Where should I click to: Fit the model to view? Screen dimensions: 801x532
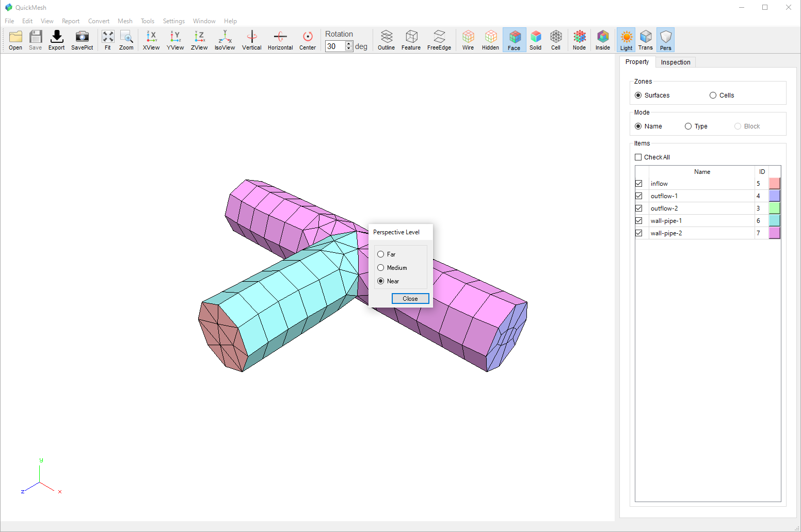[108, 40]
